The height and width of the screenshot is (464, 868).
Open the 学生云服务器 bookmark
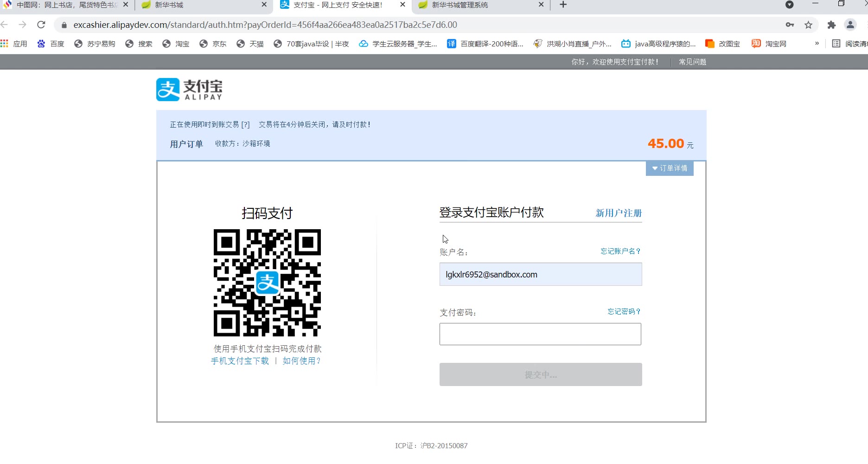pyautogui.click(x=398, y=44)
